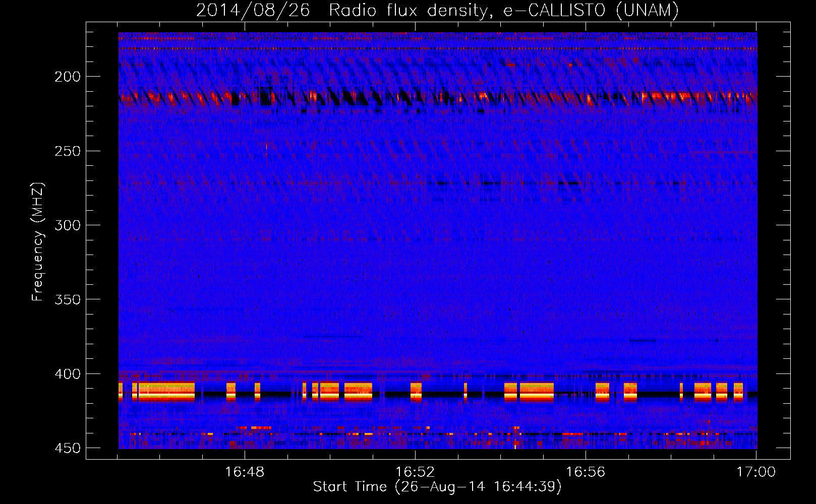Click the '17:00' time tick label
The width and height of the screenshot is (816, 504).
tap(756, 472)
